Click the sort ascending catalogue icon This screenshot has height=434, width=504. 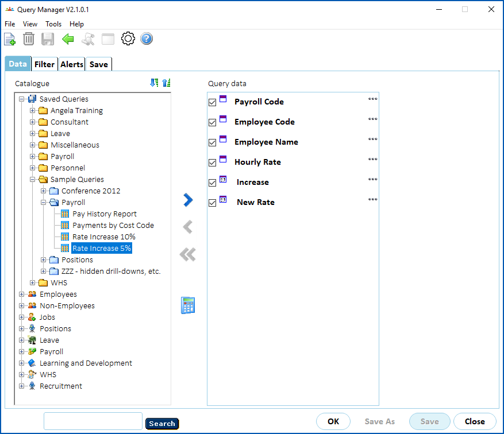[x=166, y=83]
